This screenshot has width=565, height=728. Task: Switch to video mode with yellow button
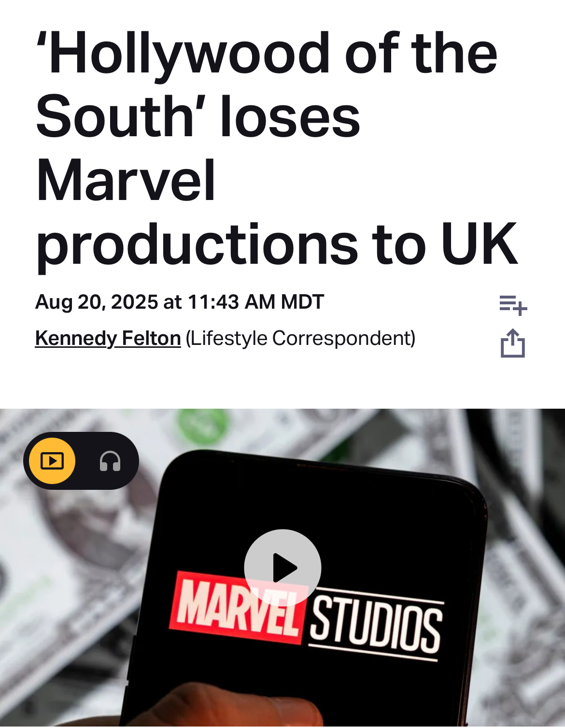(x=52, y=461)
